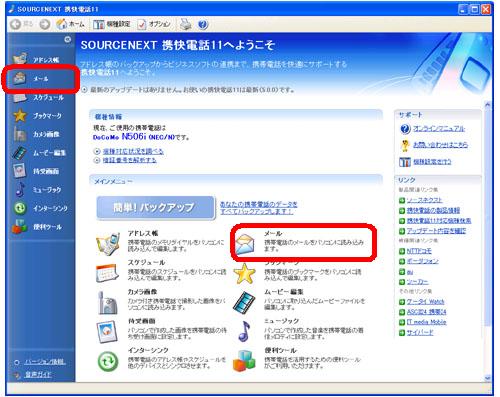The image size is (500, 397).
Task: Open 機種設定 from the toolbar
Action: [111, 24]
